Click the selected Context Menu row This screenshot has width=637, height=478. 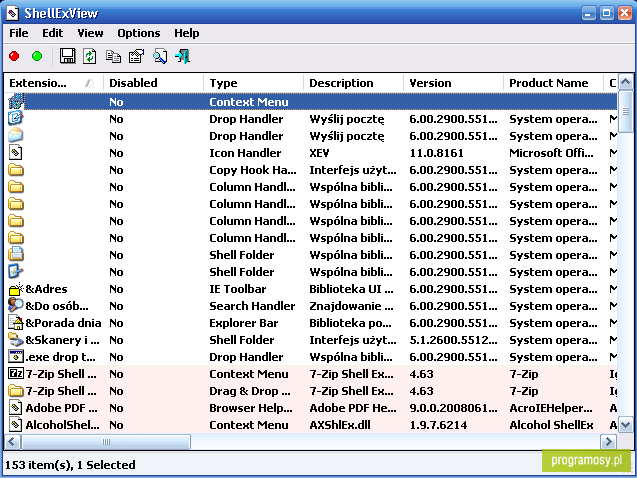(x=311, y=102)
